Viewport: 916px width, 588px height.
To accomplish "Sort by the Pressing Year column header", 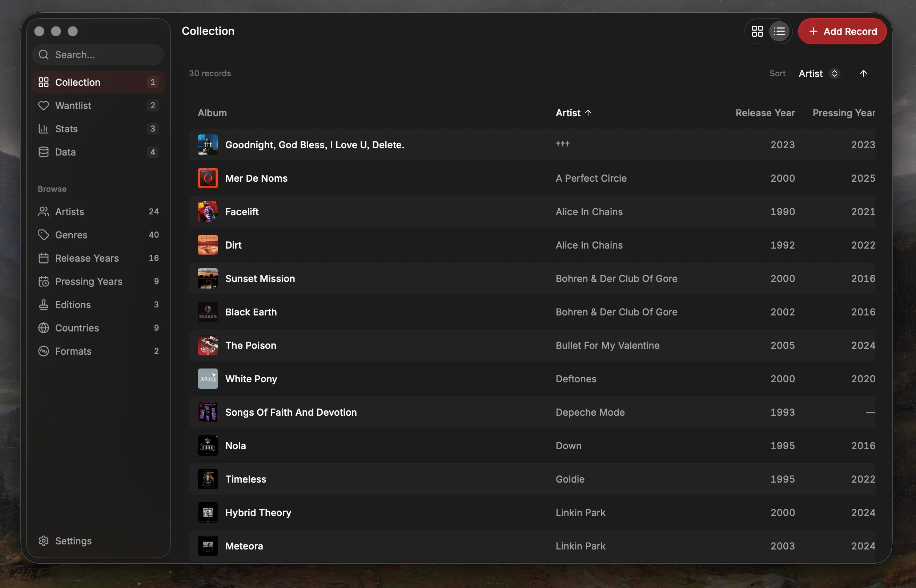I will (x=844, y=113).
